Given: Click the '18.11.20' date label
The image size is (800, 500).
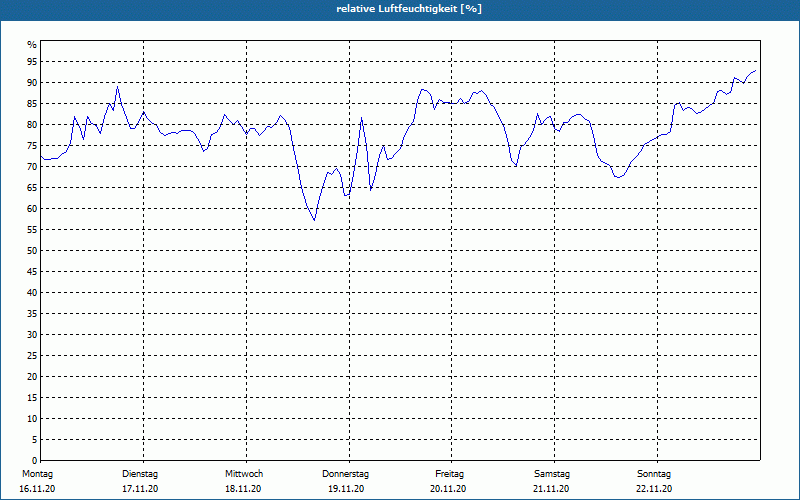Looking at the screenshot, I should coord(243,489).
